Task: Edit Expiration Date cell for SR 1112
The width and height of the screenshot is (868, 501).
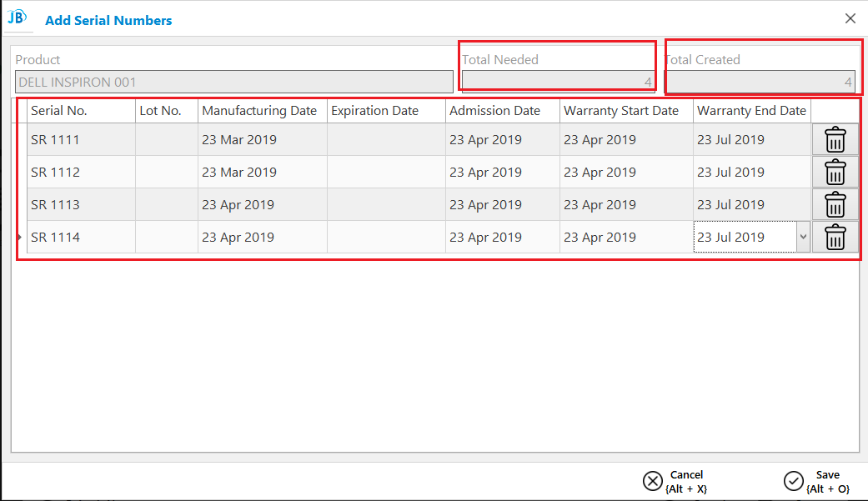Action: 386,173
